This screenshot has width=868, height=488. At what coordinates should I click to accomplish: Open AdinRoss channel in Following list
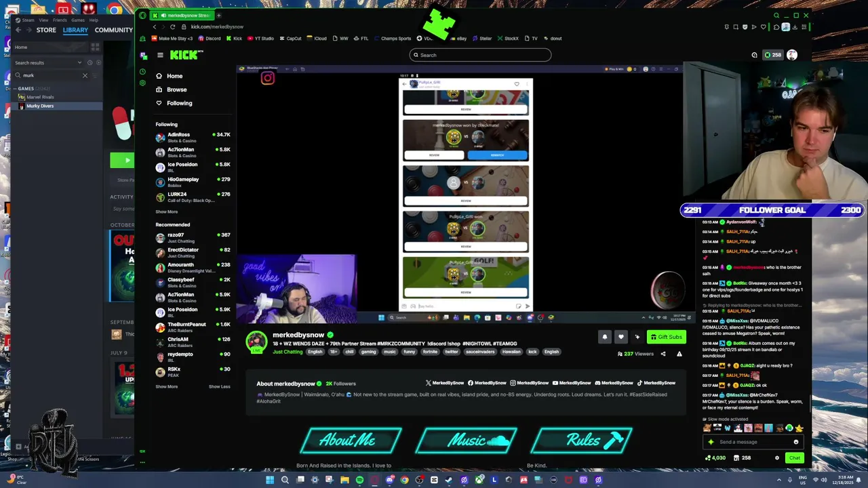coord(193,137)
